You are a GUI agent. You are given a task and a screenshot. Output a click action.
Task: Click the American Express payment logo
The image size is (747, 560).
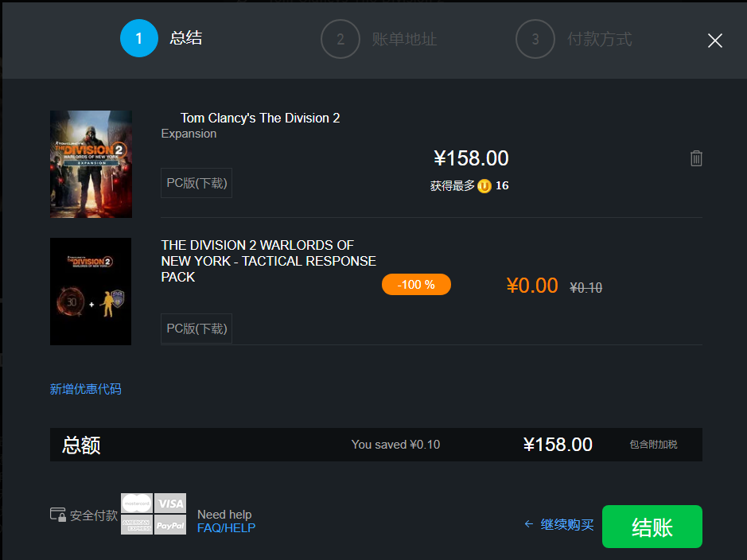(137, 525)
